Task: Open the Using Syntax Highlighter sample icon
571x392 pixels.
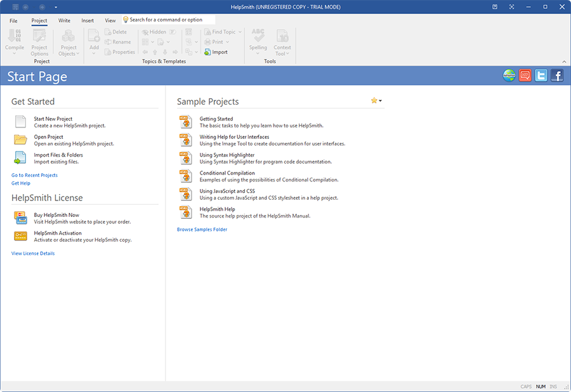Action: tap(186, 158)
